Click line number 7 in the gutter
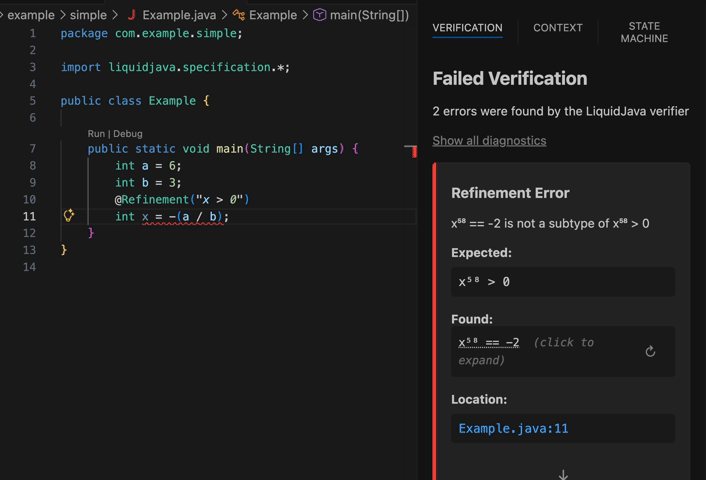This screenshot has height=480, width=706. tap(32, 149)
